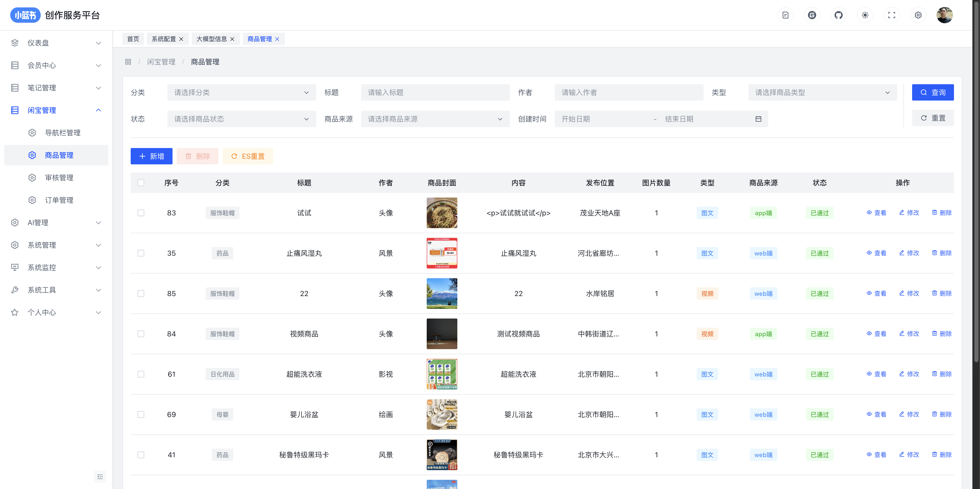Click the Gitee icon in header
The width and height of the screenshot is (980, 489).
click(812, 15)
